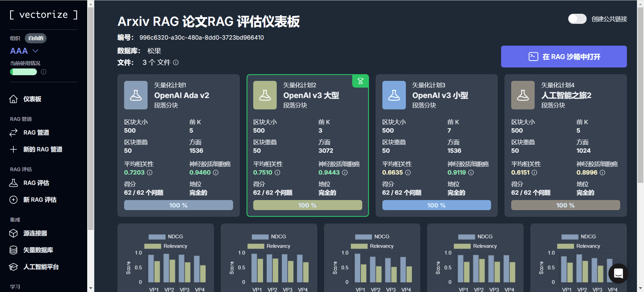Click OpenAI v3 大型 100 % progress bar
644x292 pixels.
pyautogui.click(x=308, y=205)
